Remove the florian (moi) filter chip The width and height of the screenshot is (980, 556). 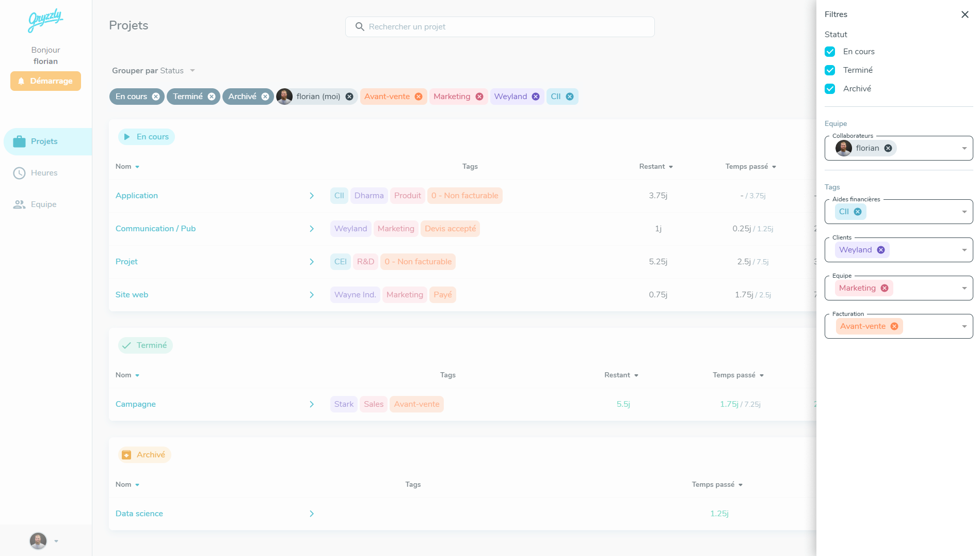tap(349, 97)
